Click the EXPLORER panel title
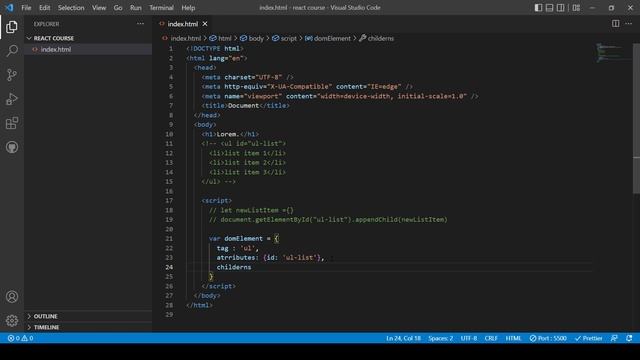This screenshot has height=360, width=640. click(46, 24)
